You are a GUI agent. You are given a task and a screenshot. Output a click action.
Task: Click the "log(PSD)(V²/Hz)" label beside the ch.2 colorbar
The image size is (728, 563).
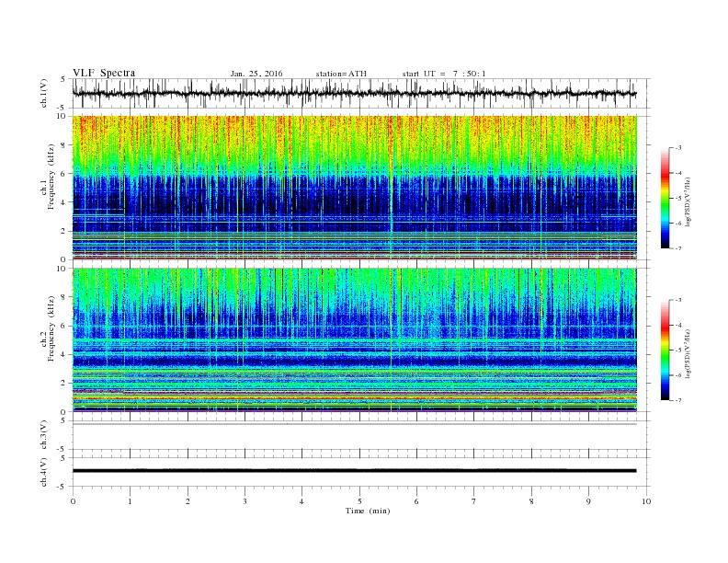tap(688, 353)
